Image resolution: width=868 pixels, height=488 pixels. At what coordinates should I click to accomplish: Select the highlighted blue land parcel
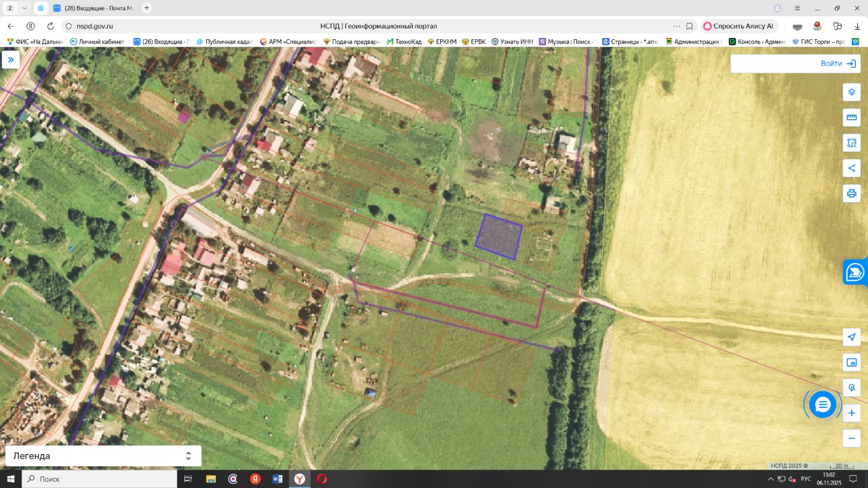click(x=498, y=237)
